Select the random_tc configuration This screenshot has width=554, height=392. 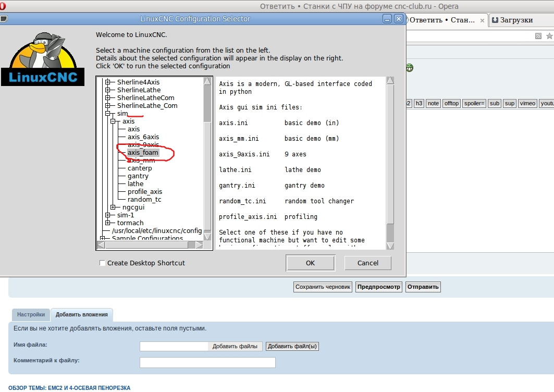coord(144,199)
